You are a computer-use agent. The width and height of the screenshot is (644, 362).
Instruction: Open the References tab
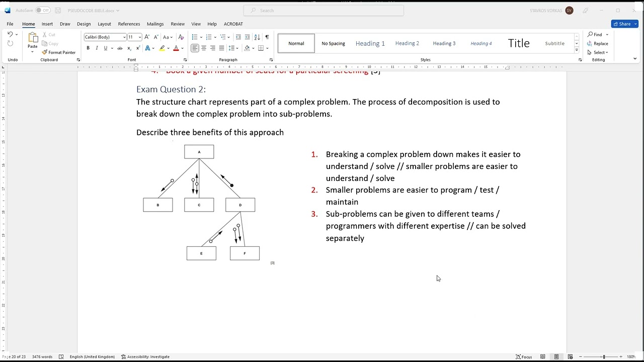[129, 24]
